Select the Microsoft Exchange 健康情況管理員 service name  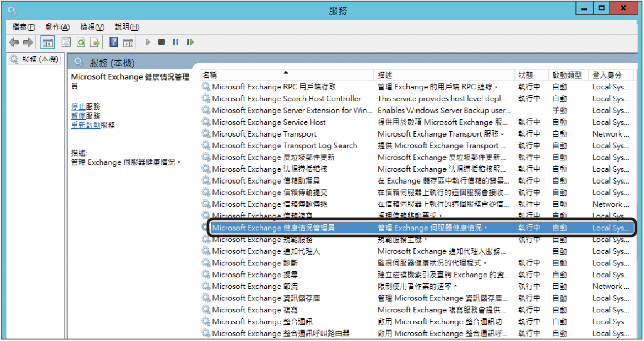(273, 228)
